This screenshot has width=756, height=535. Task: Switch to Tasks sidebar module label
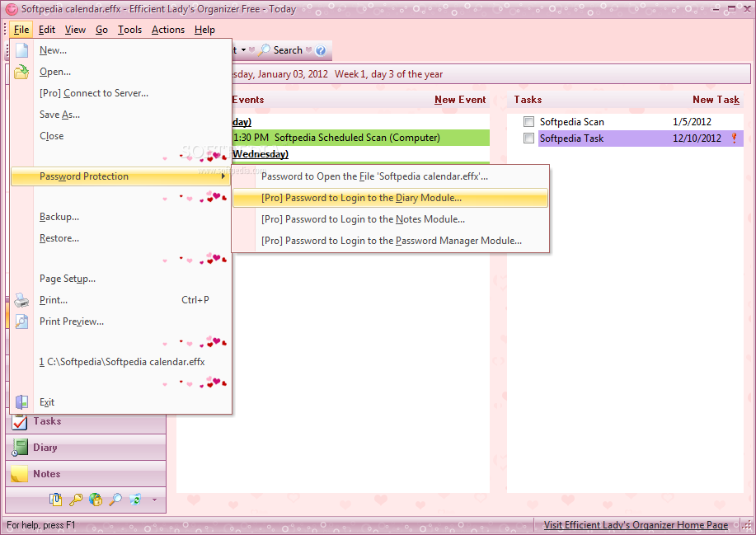point(47,421)
